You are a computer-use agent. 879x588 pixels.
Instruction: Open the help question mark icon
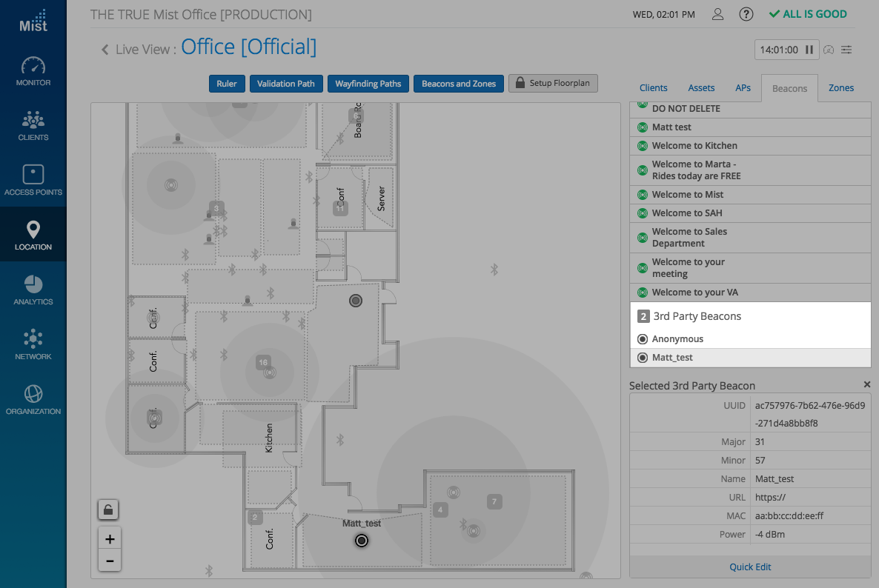746,15
